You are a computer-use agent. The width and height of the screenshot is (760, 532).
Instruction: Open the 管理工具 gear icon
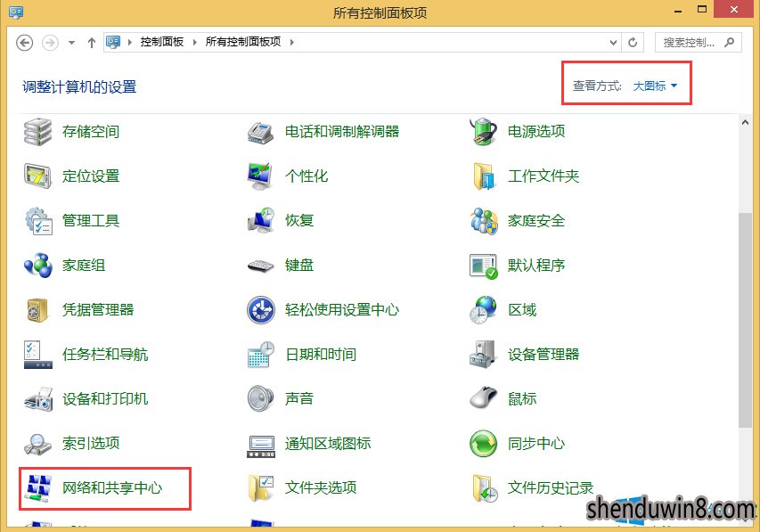click(x=37, y=221)
